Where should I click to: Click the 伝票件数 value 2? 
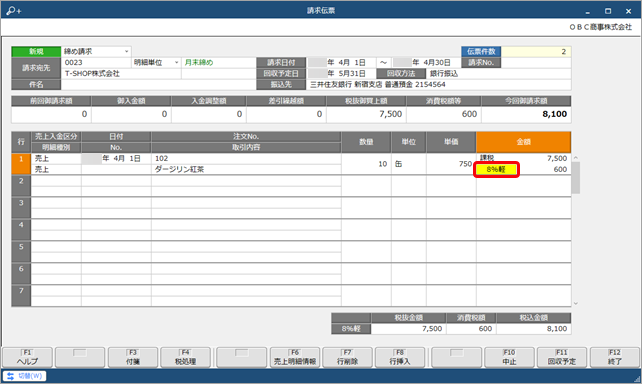(x=536, y=52)
